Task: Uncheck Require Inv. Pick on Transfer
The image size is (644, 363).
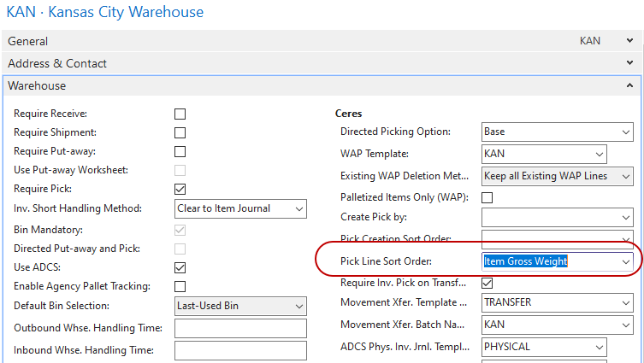Action: 487,283
